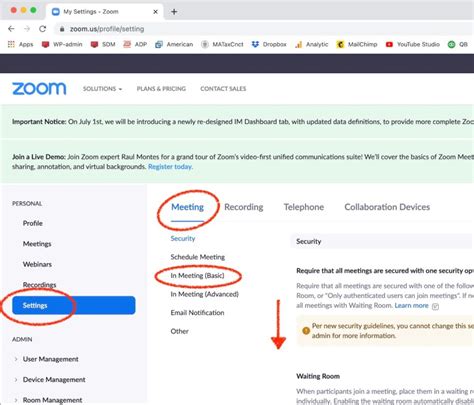
Task: Jump to Email Notification section
Action: [x=197, y=313]
